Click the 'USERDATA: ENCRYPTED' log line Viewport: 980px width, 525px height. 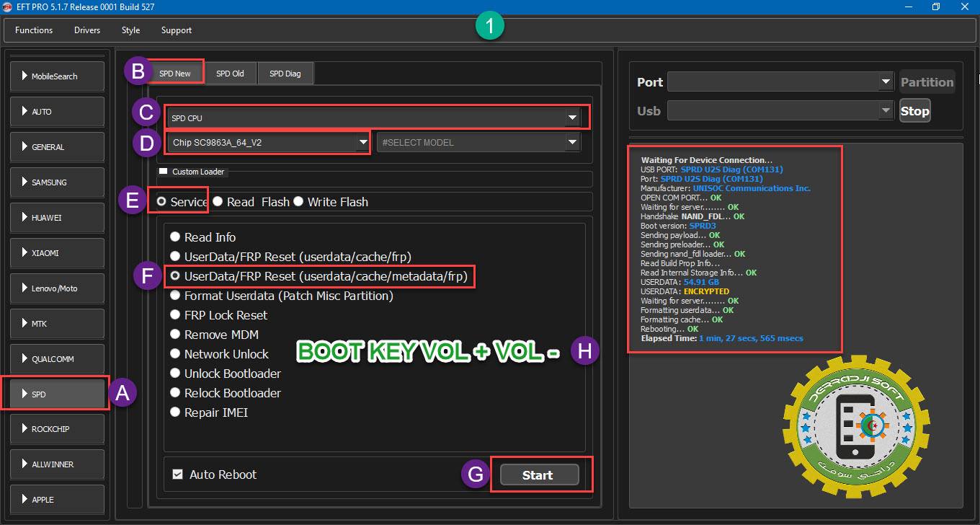click(685, 291)
